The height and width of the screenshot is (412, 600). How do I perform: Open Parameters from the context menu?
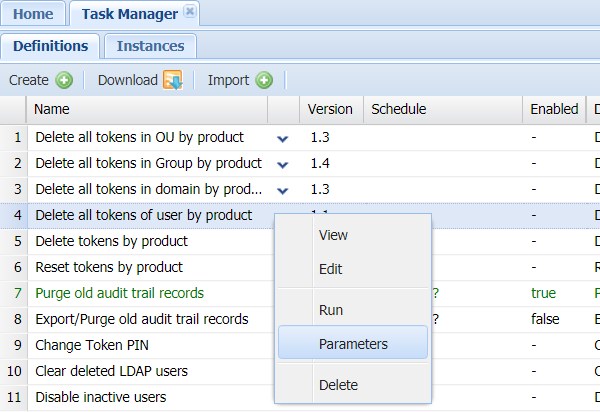click(353, 344)
